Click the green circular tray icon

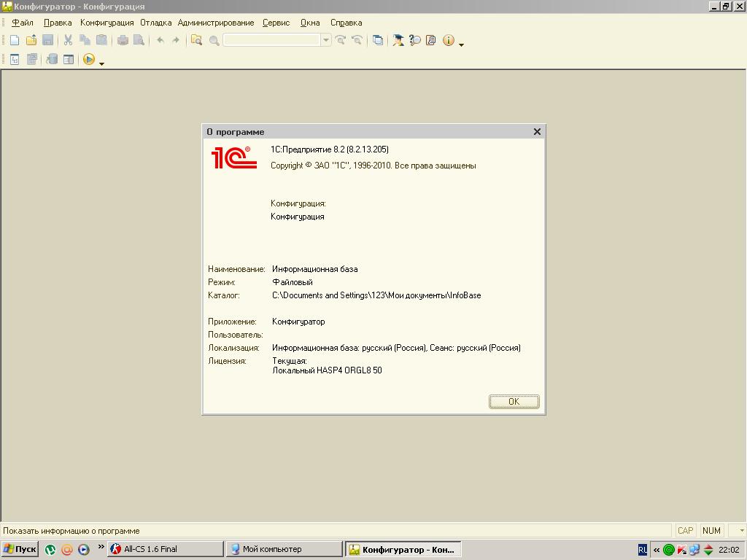(668, 550)
